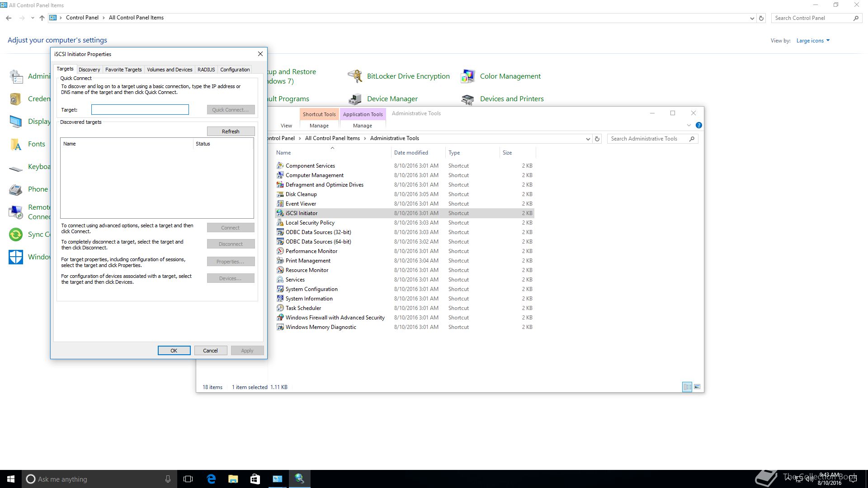Click the Refresh button for discovered targets
Image resolution: width=868 pixels, height=488 pixels.
(231, 131)
